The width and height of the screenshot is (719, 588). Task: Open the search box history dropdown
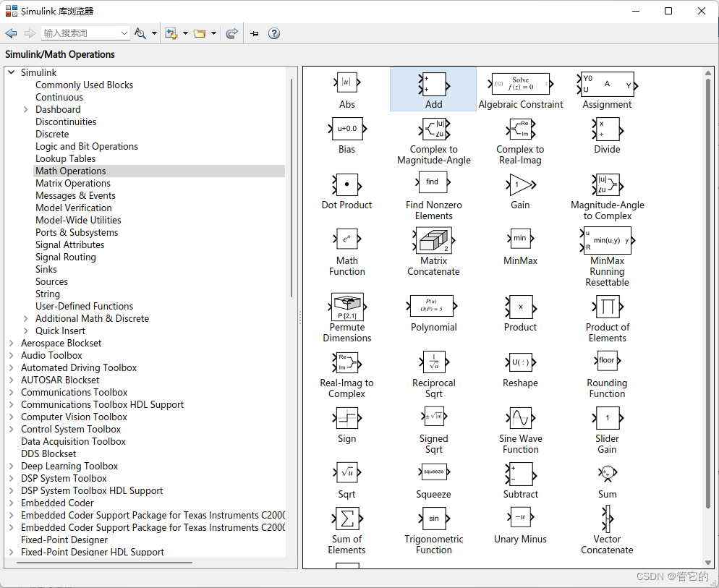click(124, 33)
